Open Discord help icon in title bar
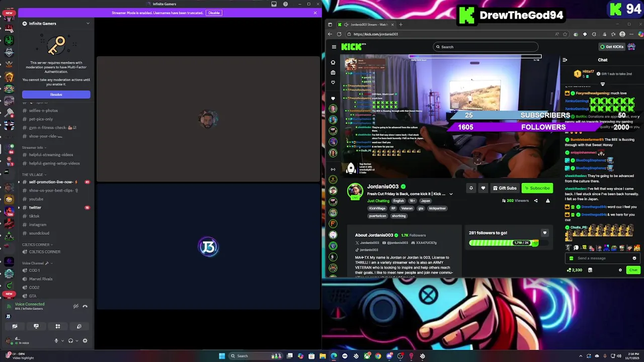 tap(286, 4)
